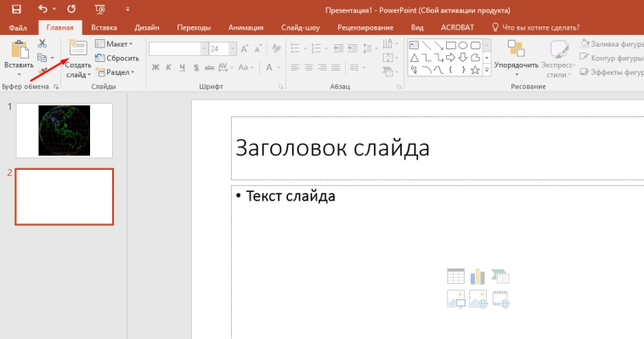644x339 pixels.
Task: Click the Сбросить reset button
Action: point(117,58)
